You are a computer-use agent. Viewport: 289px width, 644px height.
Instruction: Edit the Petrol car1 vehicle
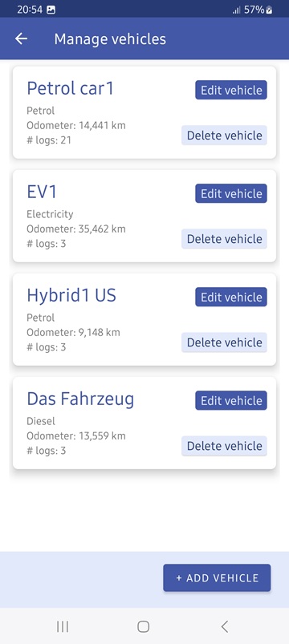pyautogui.click(x=231, y=90)
